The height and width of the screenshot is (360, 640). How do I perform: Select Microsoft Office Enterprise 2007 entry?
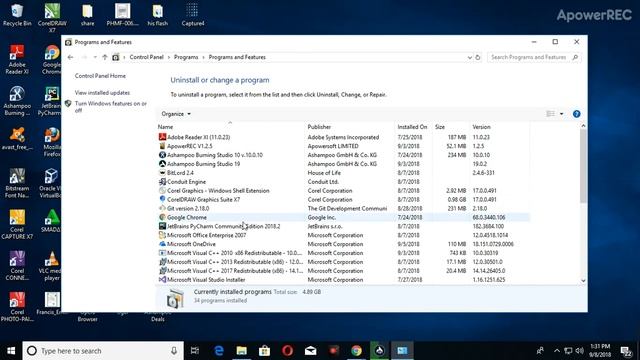[344, 235]
